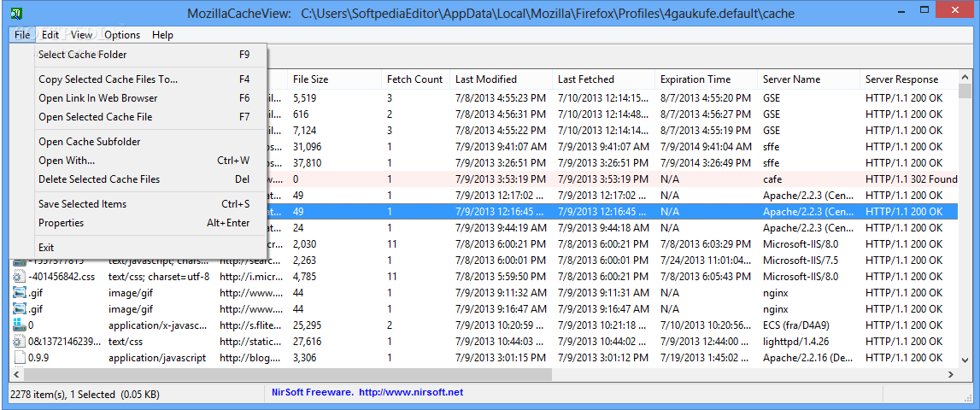Click the file size value 5,519
The width and height of the screenshot is (980, 410).
(x=305, y=98)
